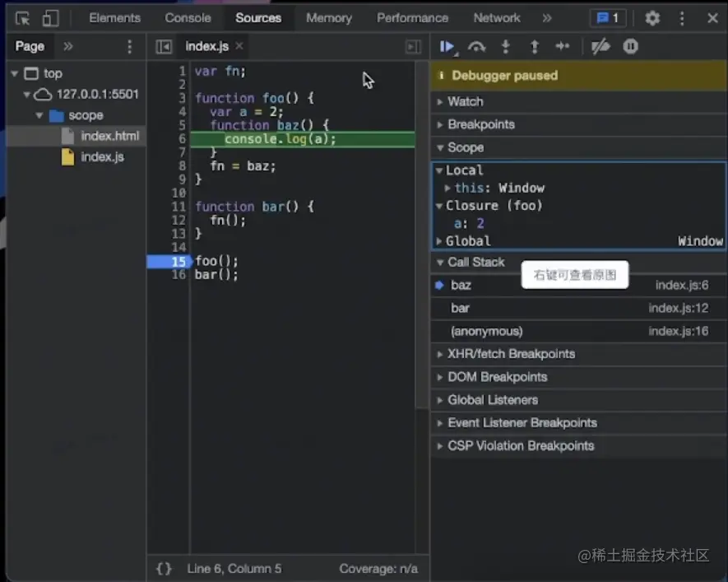Select the Page navigator tab
Image resolution: width=728 pixels, height=582 pixels.
30,46
